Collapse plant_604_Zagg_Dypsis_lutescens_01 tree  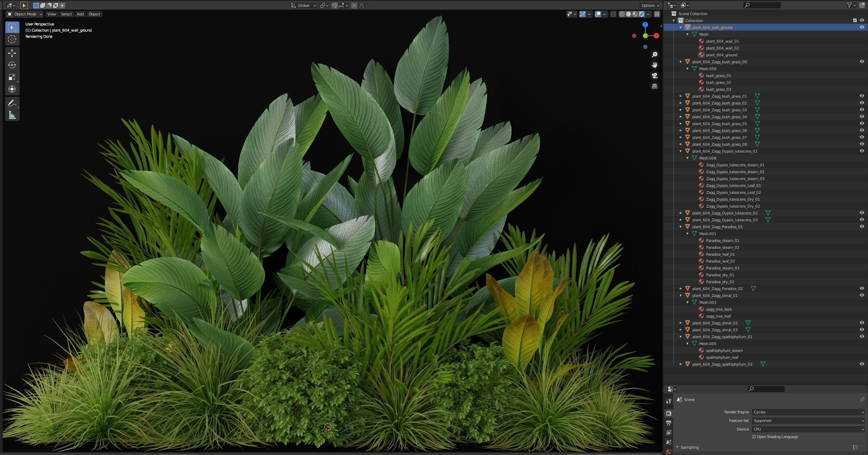point(681,151)
